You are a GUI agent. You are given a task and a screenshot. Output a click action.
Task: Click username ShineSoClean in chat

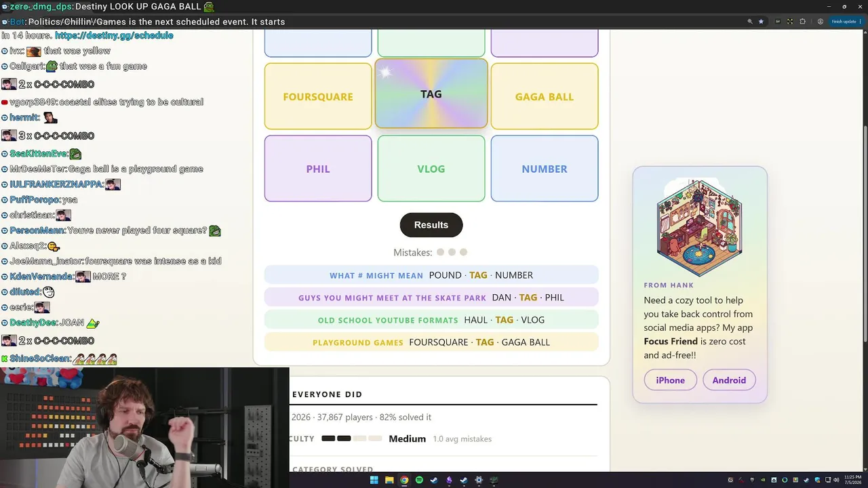click(40, 359)
